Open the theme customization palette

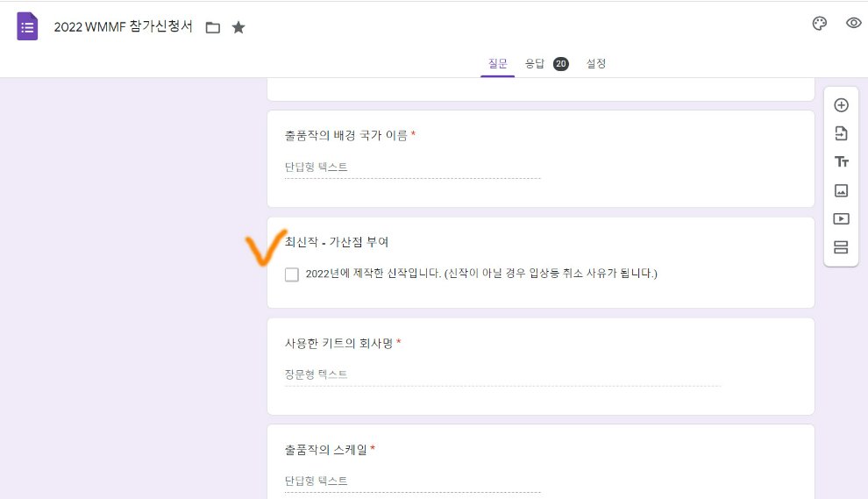coord(820,24)
